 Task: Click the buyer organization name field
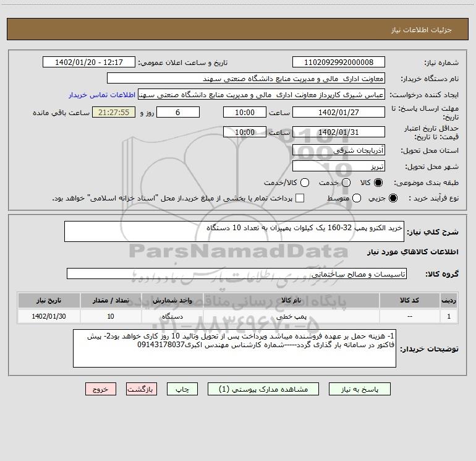coord(246,79)
